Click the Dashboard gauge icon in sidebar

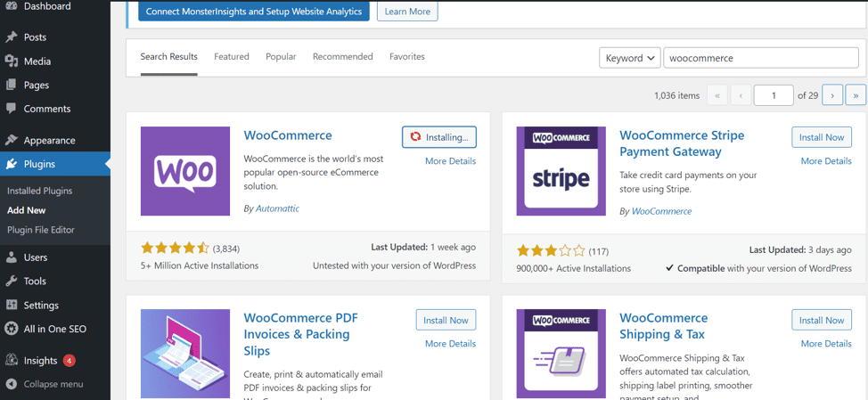click(11, 6)
